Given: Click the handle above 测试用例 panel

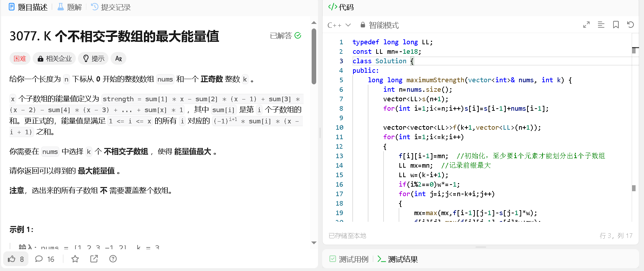Looking at the screenshot, I should (480, 247).
